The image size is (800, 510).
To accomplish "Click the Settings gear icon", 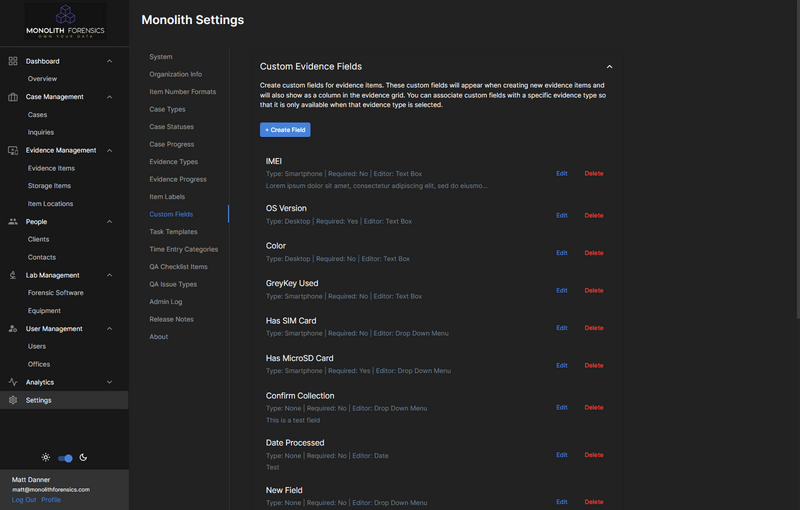I will pyautogui.click(x=13, y=400).
